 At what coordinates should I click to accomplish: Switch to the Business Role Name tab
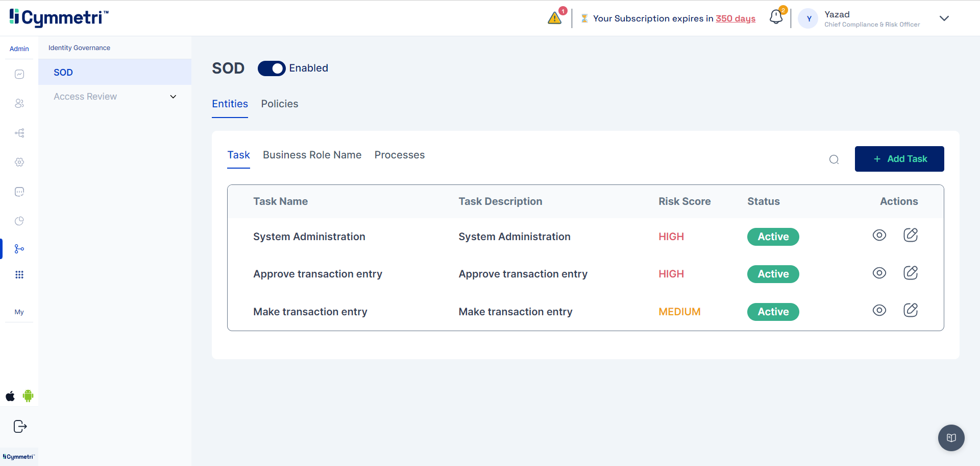312,155
